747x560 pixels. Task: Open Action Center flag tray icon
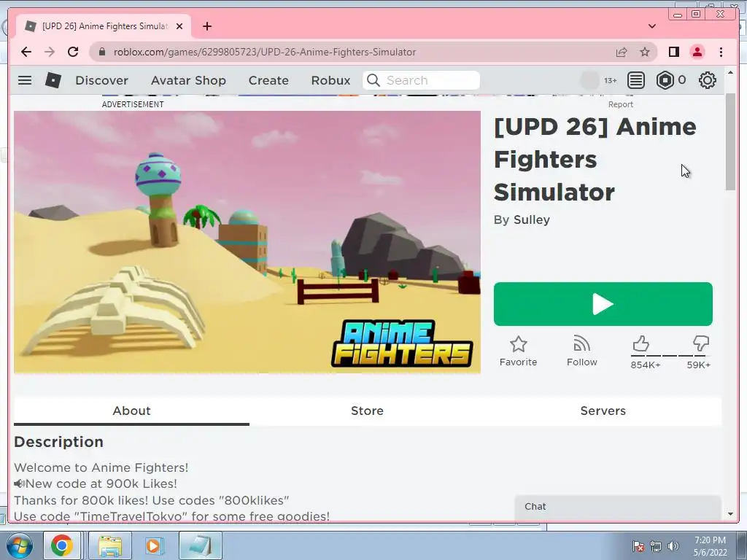pos(638,546)
